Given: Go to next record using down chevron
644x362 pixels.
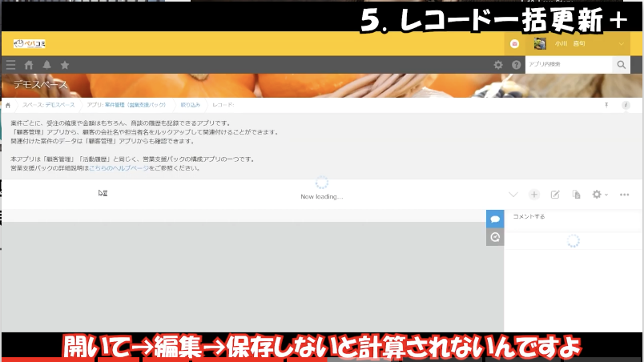Looking at the screenshot, I should tap(513, 195).
